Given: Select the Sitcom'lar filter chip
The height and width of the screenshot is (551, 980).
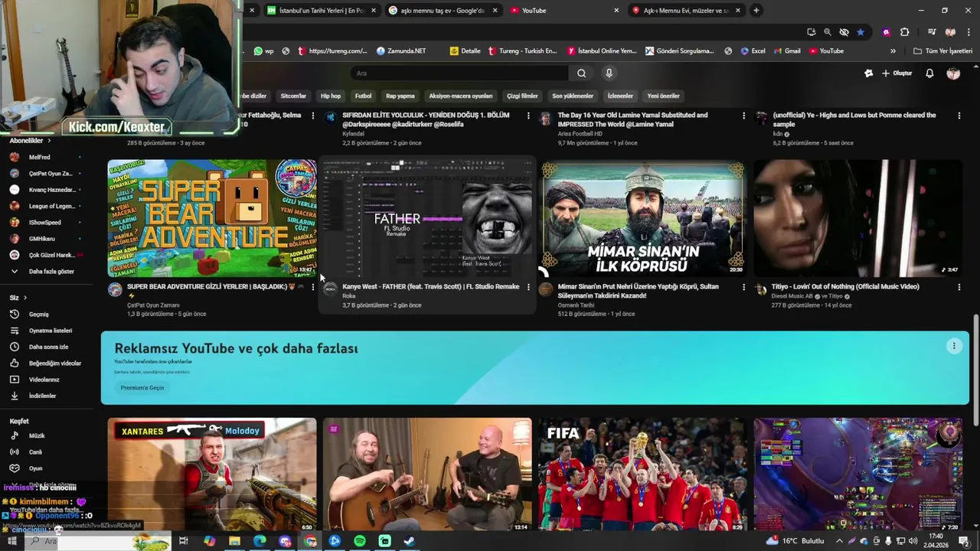Looking at the screenshot, I should (x=293, y=96).
